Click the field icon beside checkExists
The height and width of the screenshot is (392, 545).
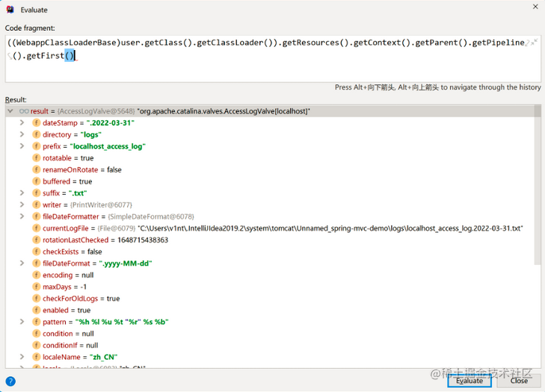point(37,252)
